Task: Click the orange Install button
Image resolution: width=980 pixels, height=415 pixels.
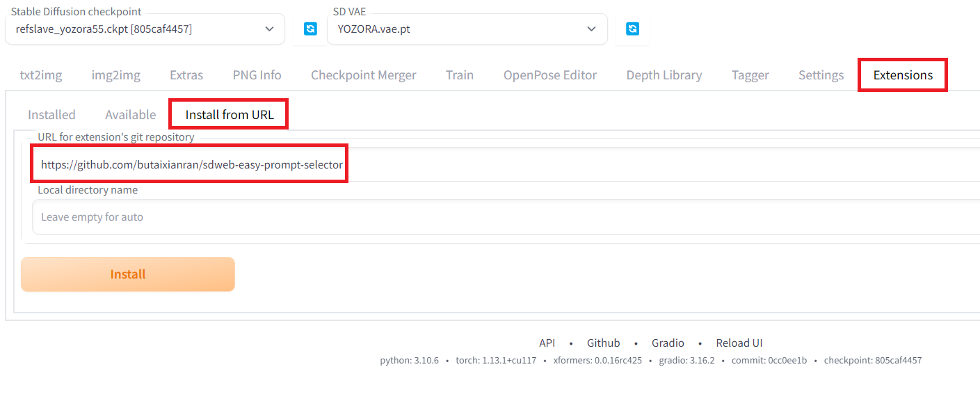Action: (x=128, y=274)
